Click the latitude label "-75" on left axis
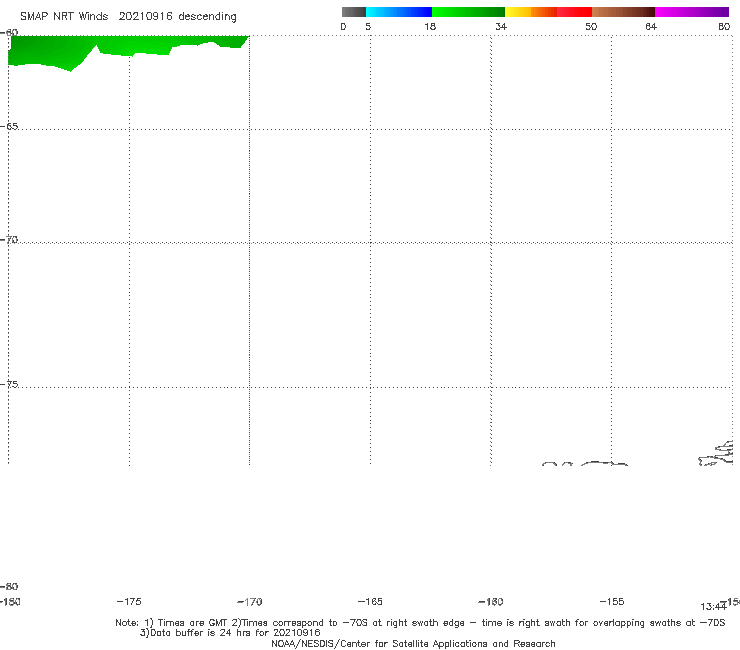740x650 pixels. (x=9, y=384)
